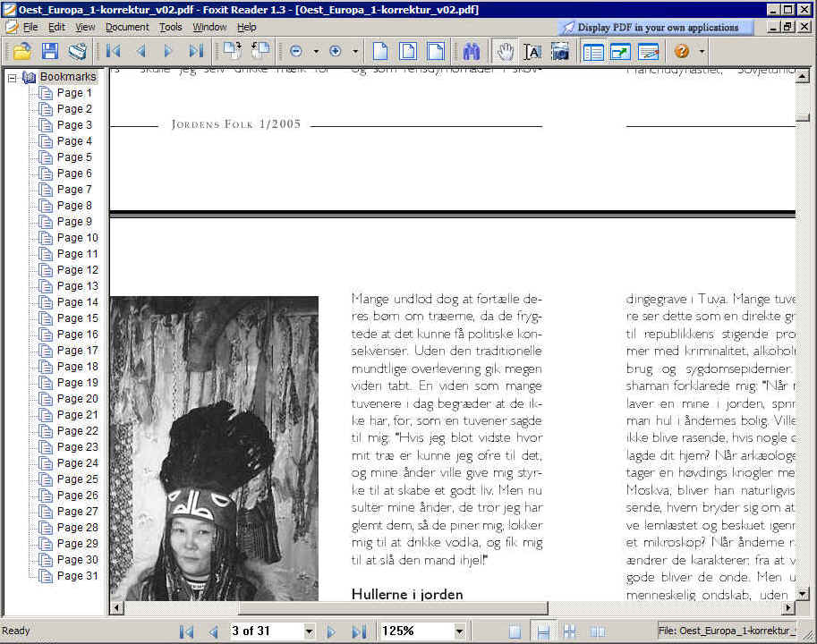Click the zoom in plus icon
This screenshot has height=644, width=817.
pyautogui.click(x=336, y=51)
